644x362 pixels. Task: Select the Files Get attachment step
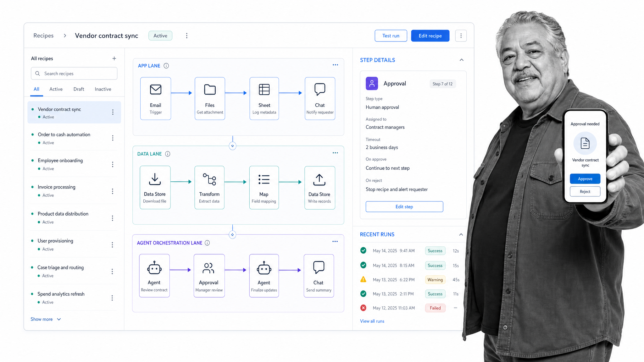(x=210, y=98)
